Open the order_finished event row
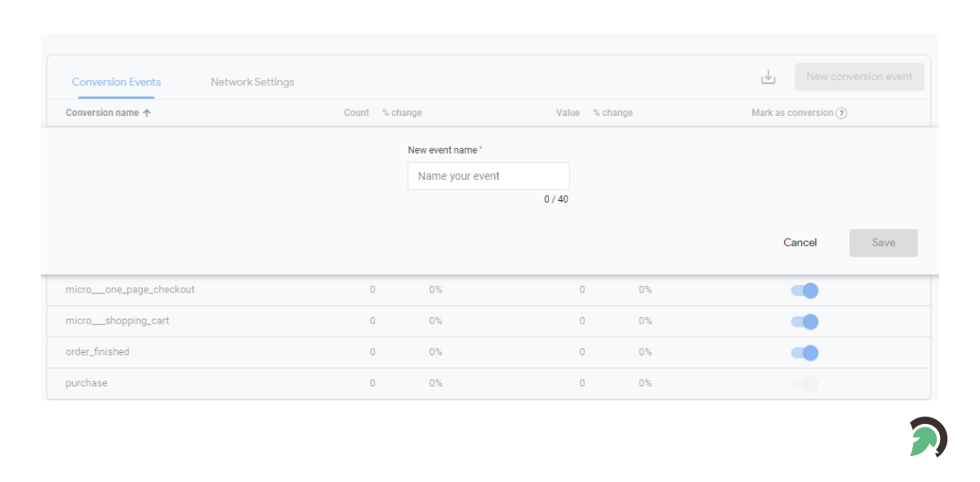Image resolution: width=980 pixels, height=482 pixels. [97, 352]
